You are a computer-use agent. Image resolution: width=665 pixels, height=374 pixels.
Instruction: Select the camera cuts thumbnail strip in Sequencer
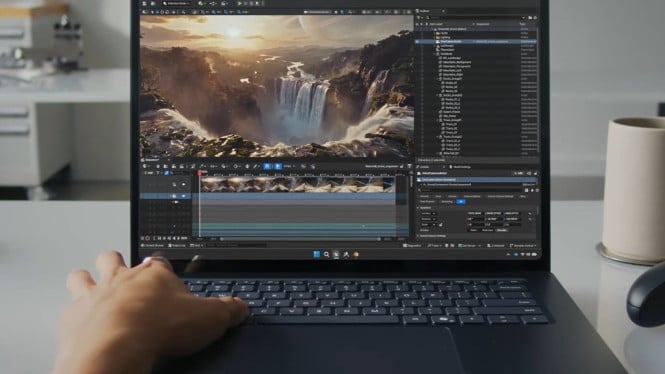[x=298, y=184]
